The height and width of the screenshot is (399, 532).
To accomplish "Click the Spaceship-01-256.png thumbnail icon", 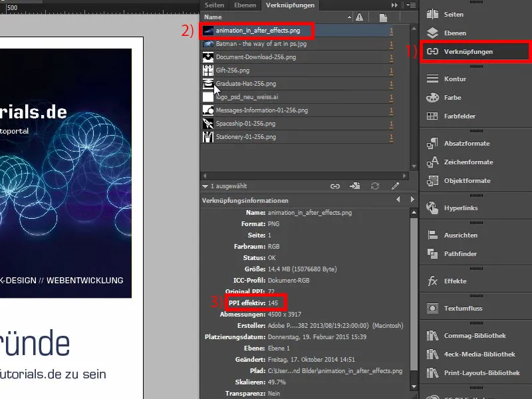I will [x=208, y=124].
